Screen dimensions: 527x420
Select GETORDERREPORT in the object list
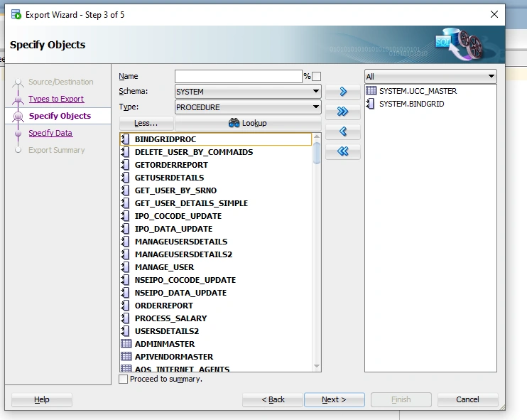coord(216,165)
